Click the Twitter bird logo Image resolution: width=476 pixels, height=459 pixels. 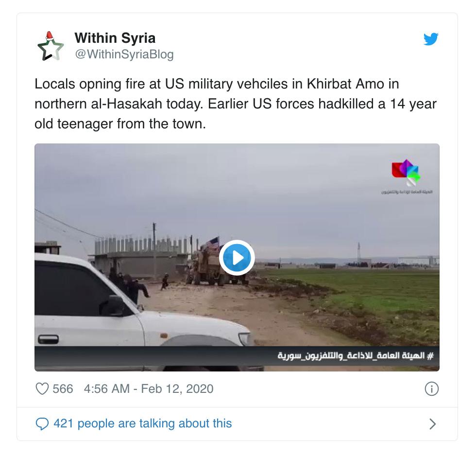(x=431, y=39)
